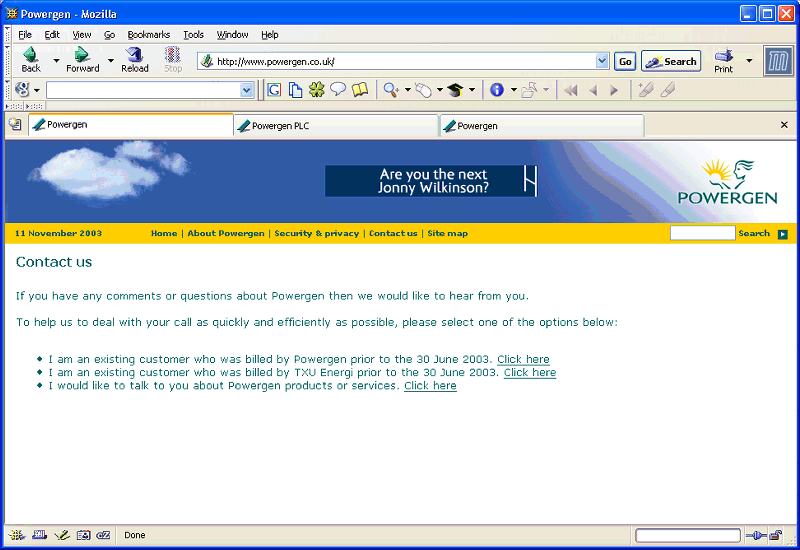Open the URL bar history dropdown

(x=602, y=61)
